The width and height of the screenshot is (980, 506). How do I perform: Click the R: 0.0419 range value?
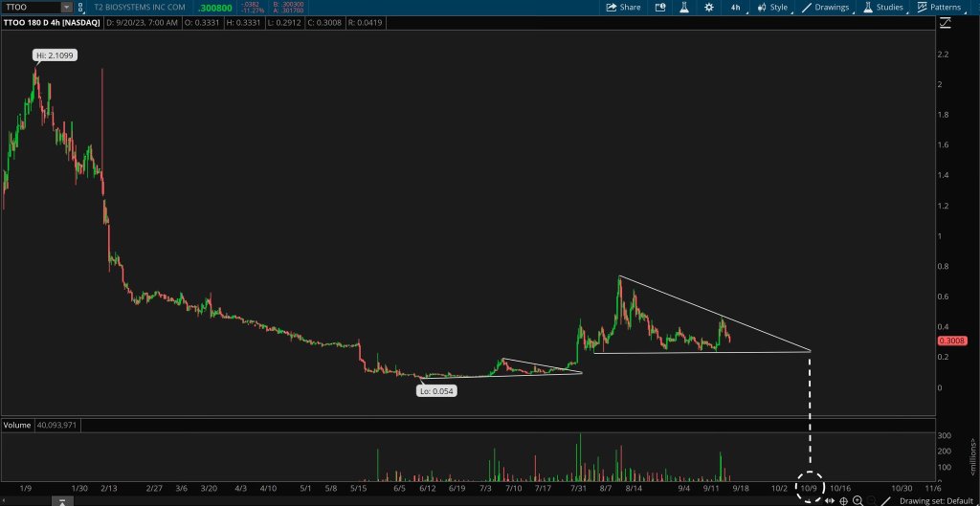click(x=367, y=23)
